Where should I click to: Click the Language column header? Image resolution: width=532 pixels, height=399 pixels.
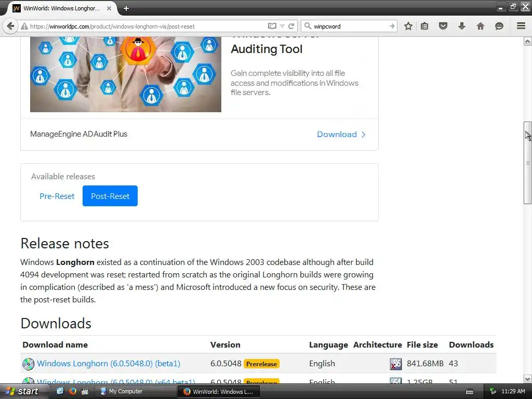click(x=328, y=345)
